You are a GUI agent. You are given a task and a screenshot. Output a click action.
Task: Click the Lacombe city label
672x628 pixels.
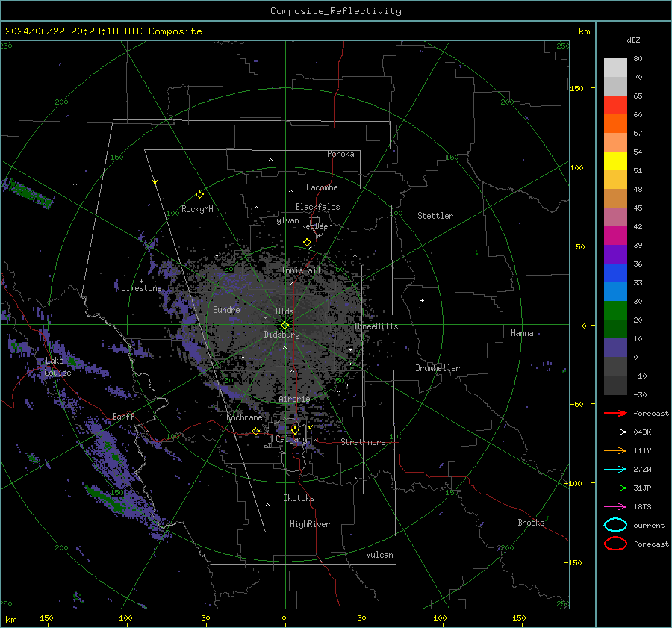coord(322,187)
